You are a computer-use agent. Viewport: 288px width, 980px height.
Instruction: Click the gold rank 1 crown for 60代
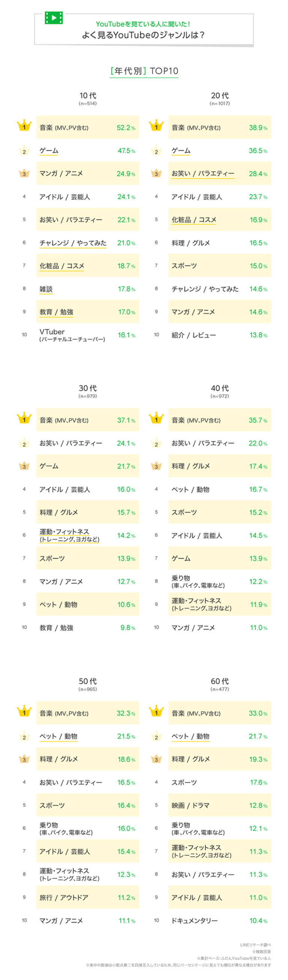(x=156, y=712)
